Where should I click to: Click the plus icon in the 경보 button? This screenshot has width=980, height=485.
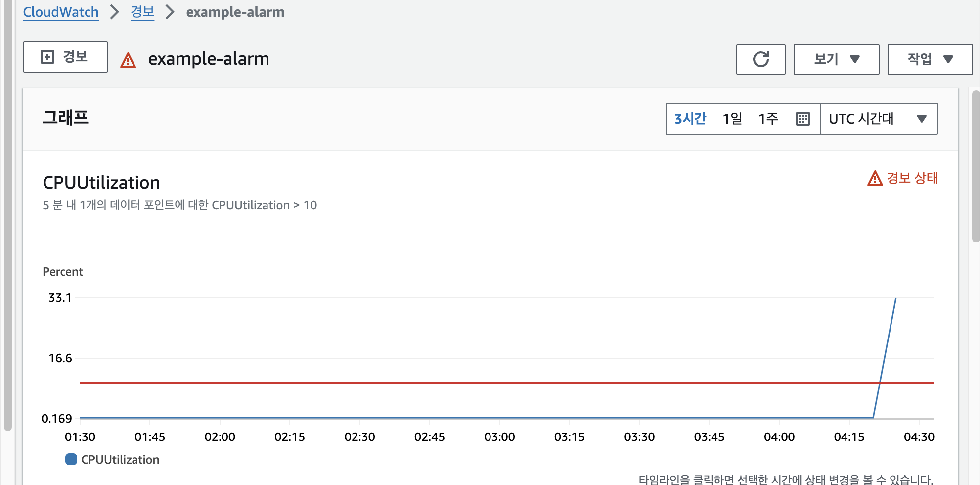[x=47, y=57]
